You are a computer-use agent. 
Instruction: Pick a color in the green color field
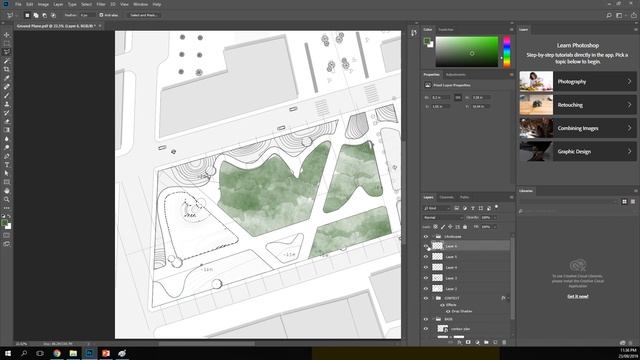467,51
